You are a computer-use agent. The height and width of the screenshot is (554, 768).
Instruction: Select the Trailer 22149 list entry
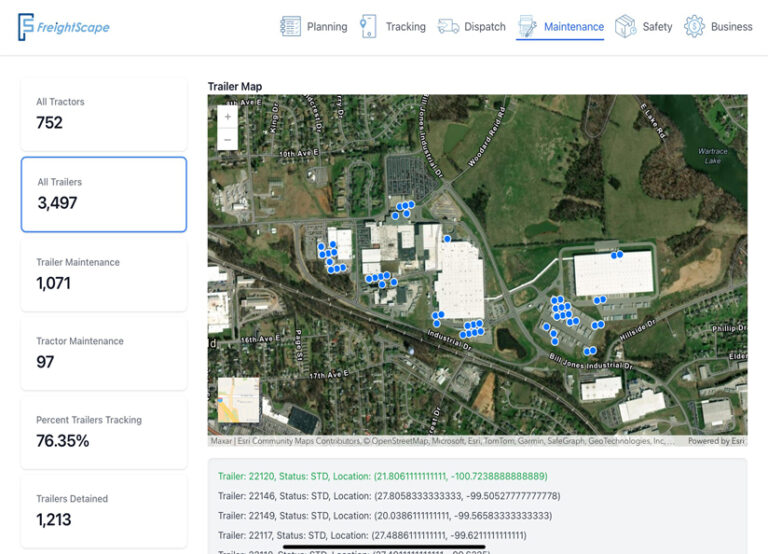385,516
